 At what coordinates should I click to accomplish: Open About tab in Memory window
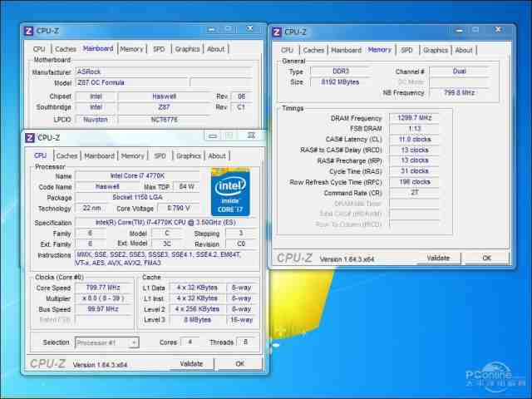[x=464, y=50]
